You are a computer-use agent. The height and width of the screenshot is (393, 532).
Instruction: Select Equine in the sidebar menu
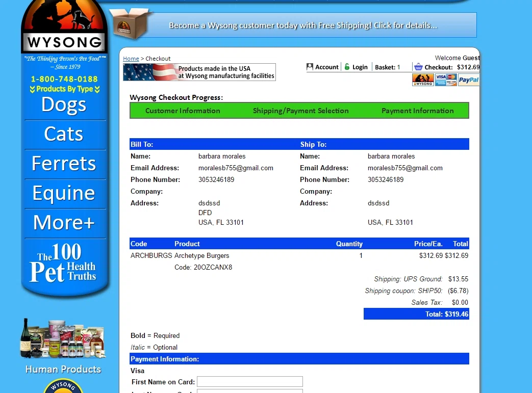point(64,193)
